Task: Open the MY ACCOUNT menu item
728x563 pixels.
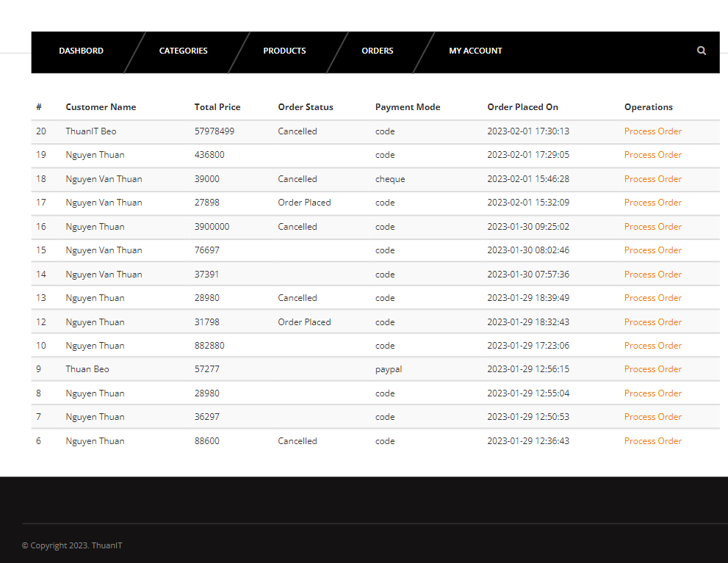Action: (475, 51)
